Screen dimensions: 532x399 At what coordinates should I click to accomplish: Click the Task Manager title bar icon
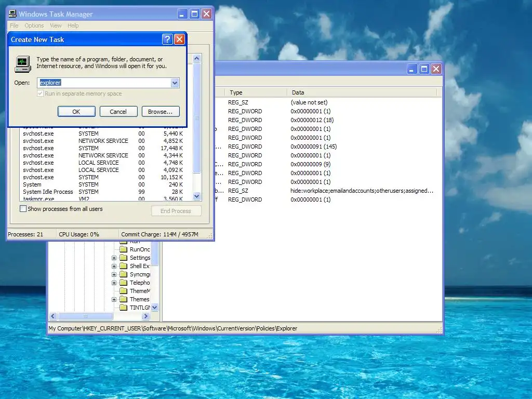12,14
